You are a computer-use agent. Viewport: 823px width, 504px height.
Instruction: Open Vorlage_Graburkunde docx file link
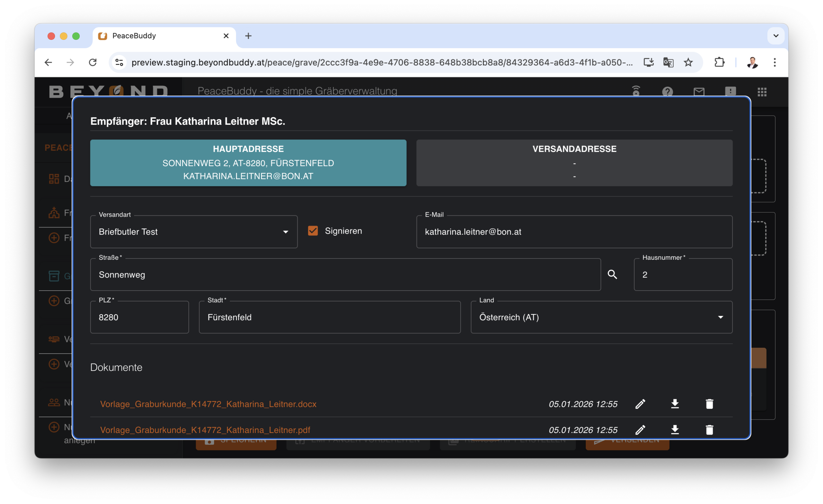208,404
